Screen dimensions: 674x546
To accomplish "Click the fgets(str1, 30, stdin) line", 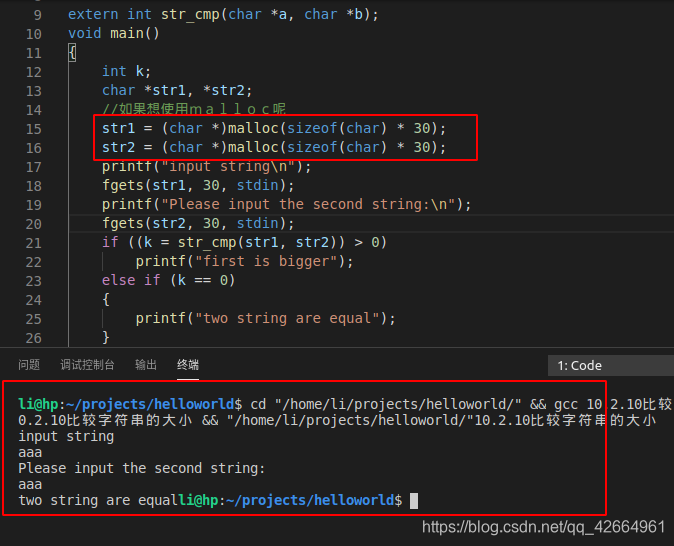I will [x=198, y=185].
